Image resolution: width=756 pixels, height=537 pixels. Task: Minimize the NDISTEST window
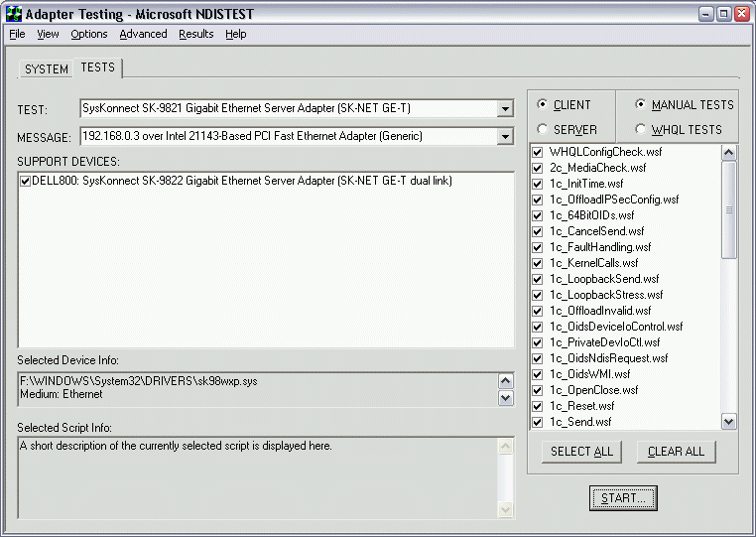(705, 14)
